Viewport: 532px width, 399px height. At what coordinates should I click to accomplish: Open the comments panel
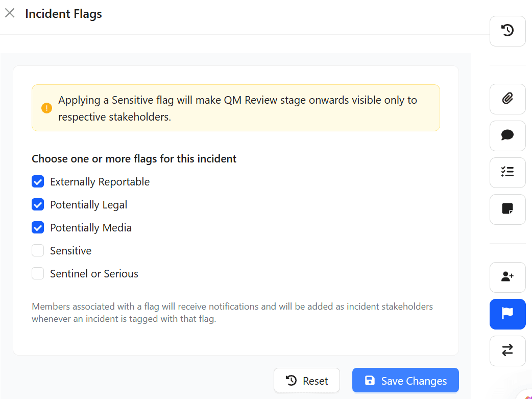coord(507,136)
